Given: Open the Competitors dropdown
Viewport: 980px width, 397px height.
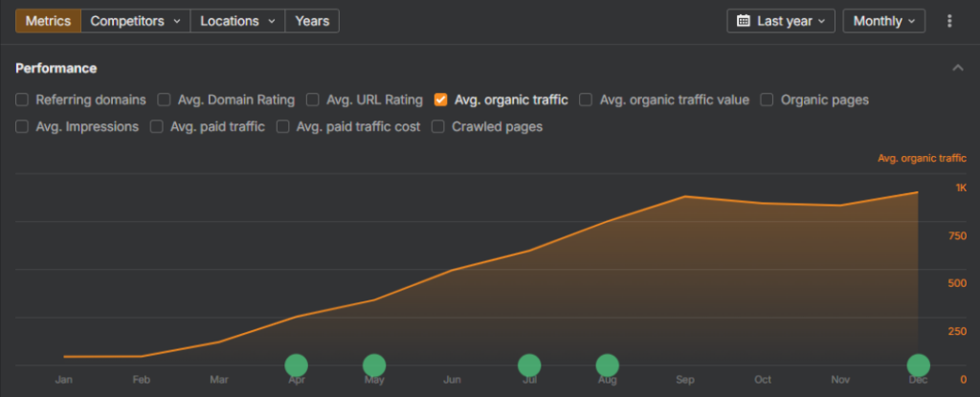Looking at the screenshot, I should (x=135, y=21).
